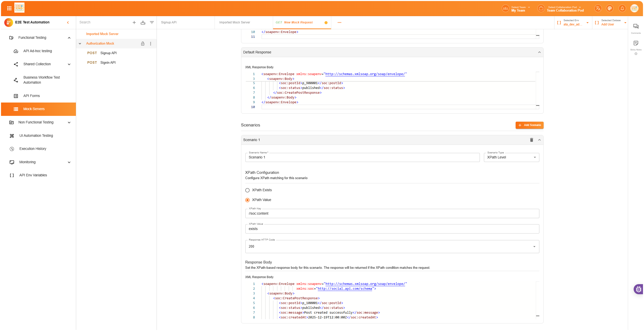The height and width of the screenshot is (331, 644).
Task: Click the XPath Key input field
Action: pyautogui.click(x=392, y=214)
